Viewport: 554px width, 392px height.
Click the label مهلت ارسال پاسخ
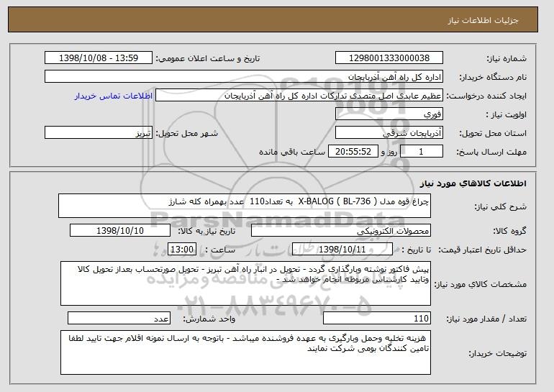click(x=491, y=152)
